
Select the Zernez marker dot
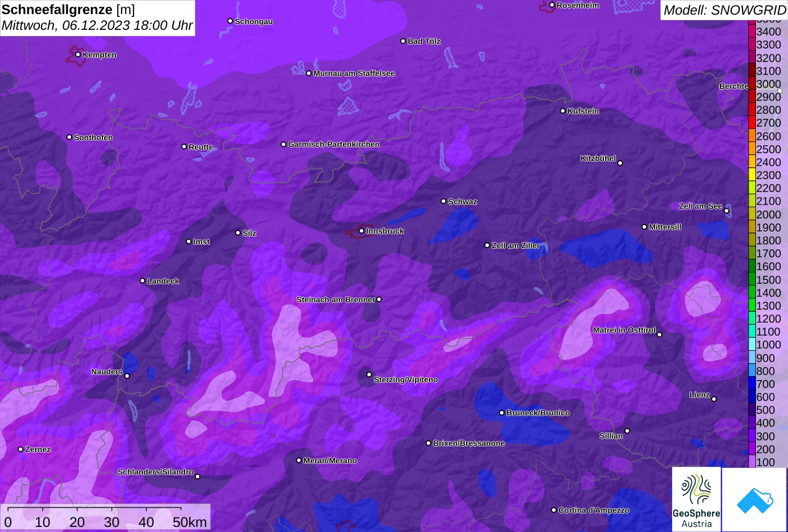click(20, 449)
